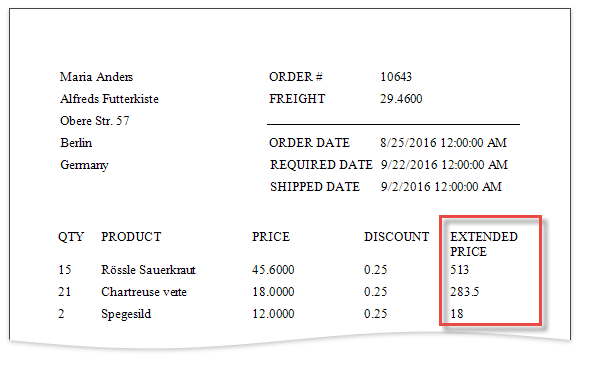Click the customer name Maria Anders
Viewport: 596px width, 365px height.
96,77
